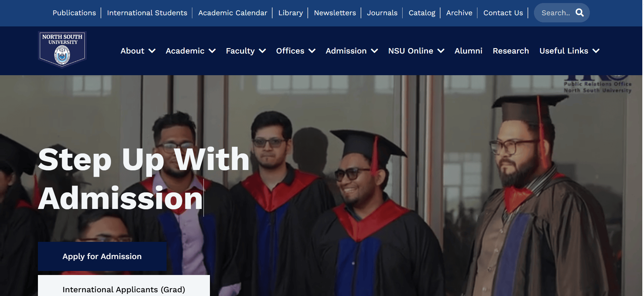Screen dimensions: 644x296
Task: Expand the About dropdown chevron
Action: pos(152,51)
